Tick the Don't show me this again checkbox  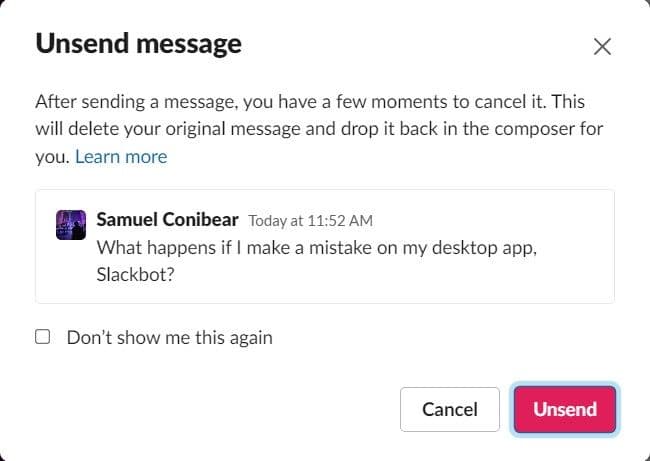click(x=43, y=337)
